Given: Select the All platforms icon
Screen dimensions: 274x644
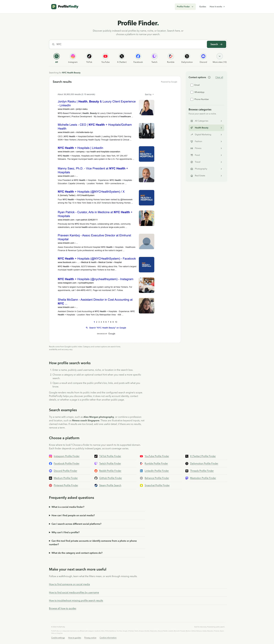Looking at the screenshot, I should click(x=57, y=56).
